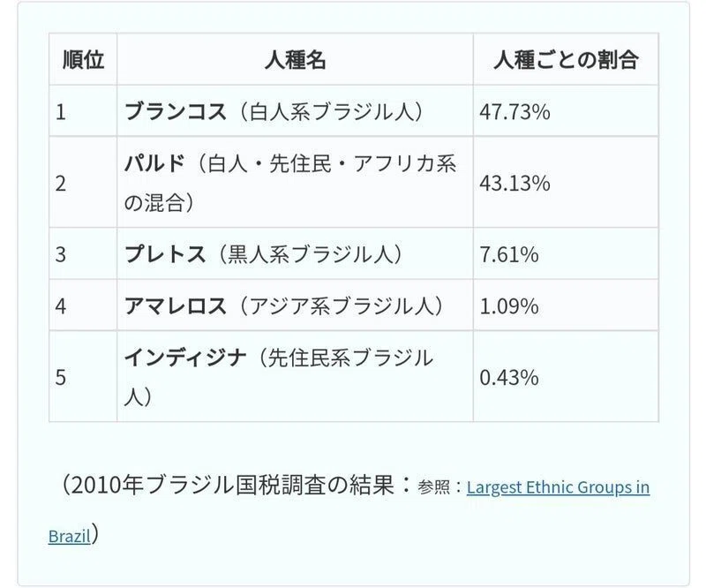This screenshot has height=588, width=706.
Task: Click the ブランコス row name cell
Action: pyautogui.click(x=295, y=111)
